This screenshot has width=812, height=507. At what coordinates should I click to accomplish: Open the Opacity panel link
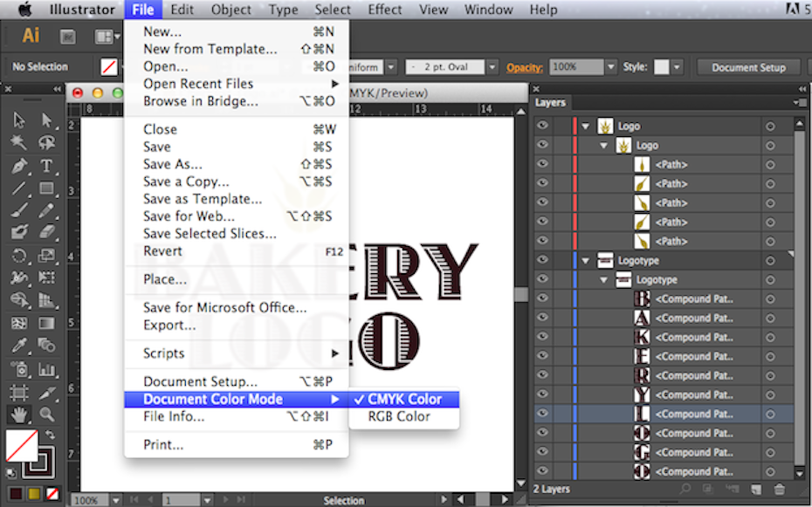tap(525, 67)
